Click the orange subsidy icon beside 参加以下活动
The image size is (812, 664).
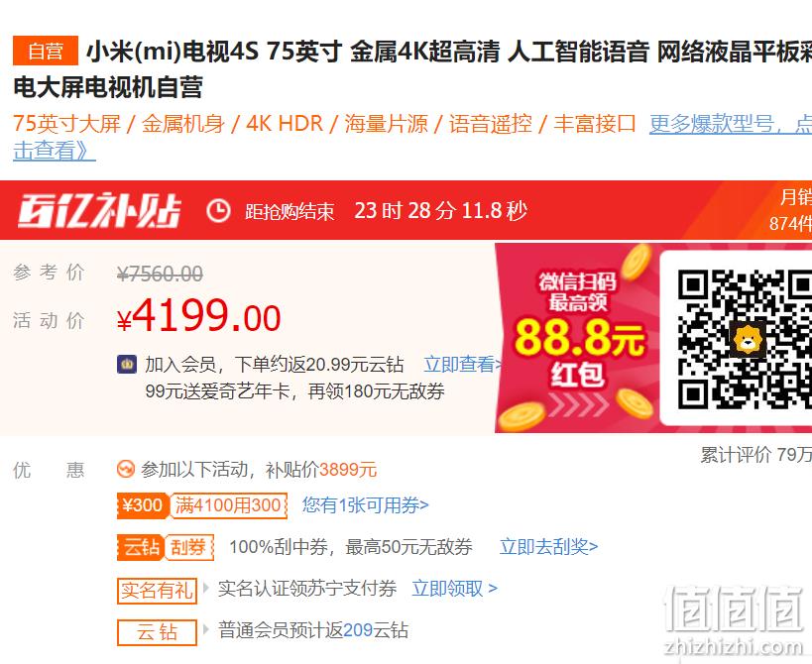(x=125, y=470)
